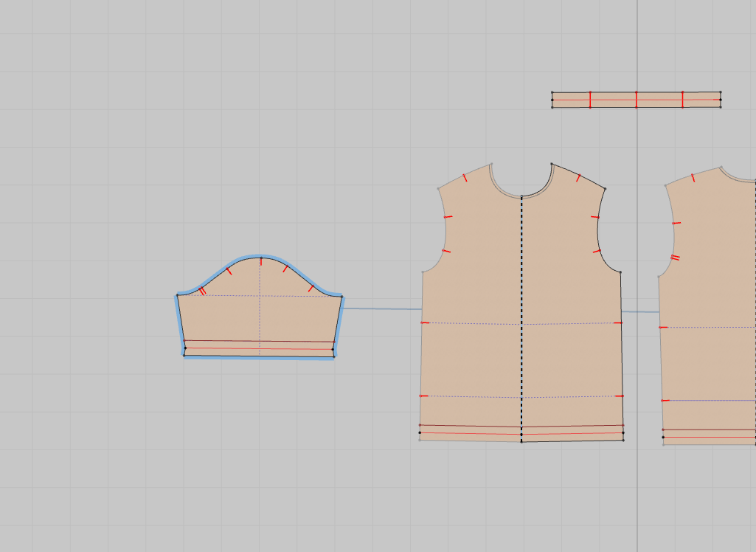The image size is (756, 552).
Task: Click the dashed center fold line of bodice
Action: (521, 310)
